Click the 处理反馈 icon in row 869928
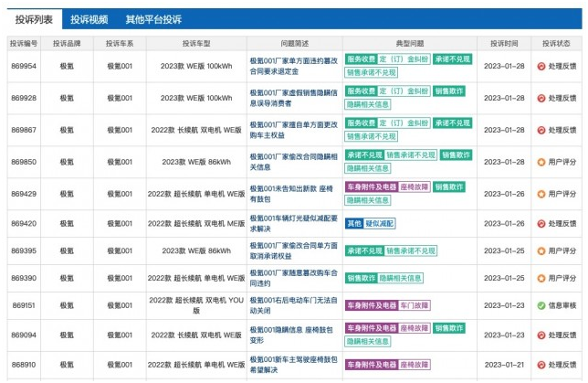588x383 pixels. click(x=541, y=98)
